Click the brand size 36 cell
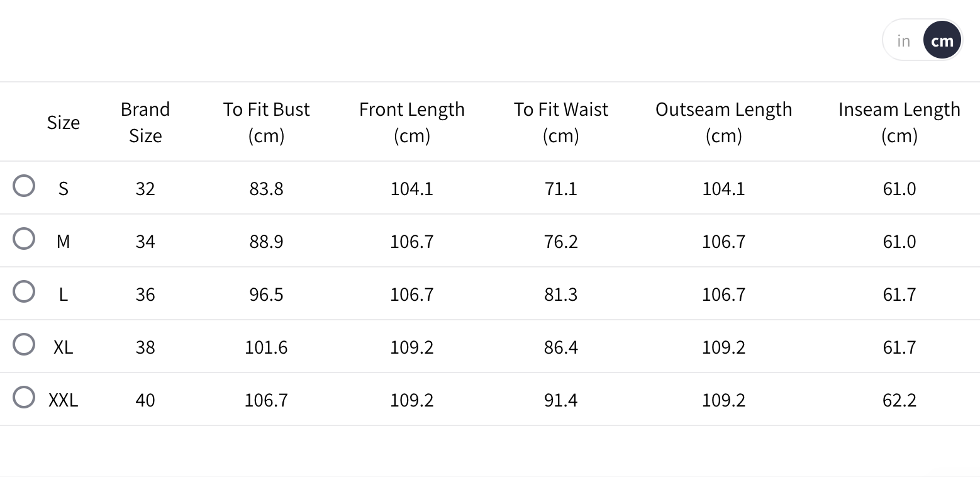Screen dimensions: 980x477 pyautogui.click(x=145, y=294)
